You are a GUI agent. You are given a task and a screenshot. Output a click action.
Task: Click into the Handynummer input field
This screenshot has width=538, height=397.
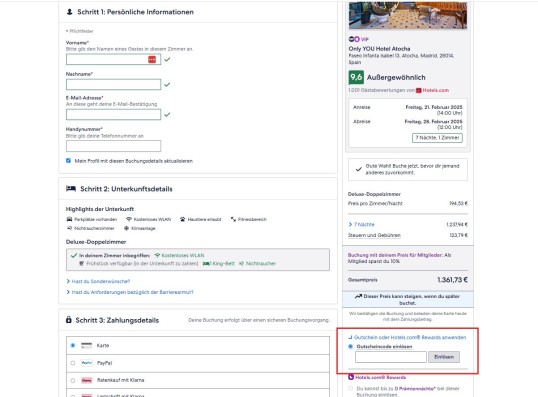(x=113, y=146)
